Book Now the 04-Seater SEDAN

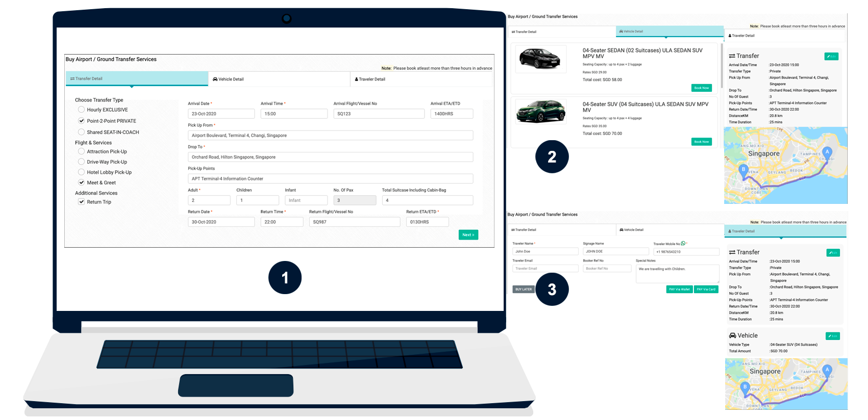(x=701, y=88)
